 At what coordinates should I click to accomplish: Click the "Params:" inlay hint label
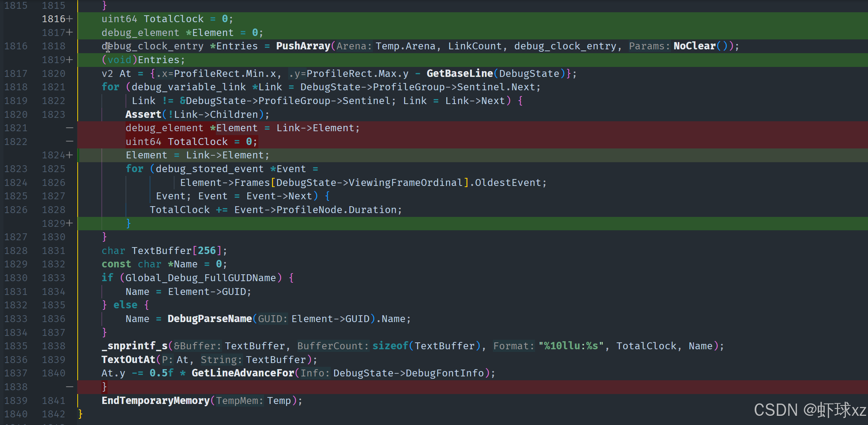[649, 46]
